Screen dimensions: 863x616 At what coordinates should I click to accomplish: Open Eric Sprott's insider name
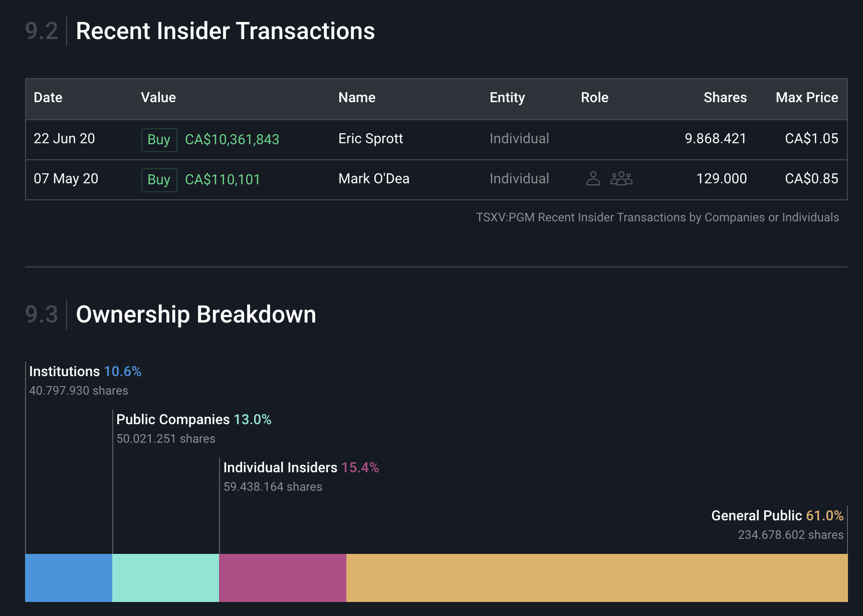click(370, 139)
